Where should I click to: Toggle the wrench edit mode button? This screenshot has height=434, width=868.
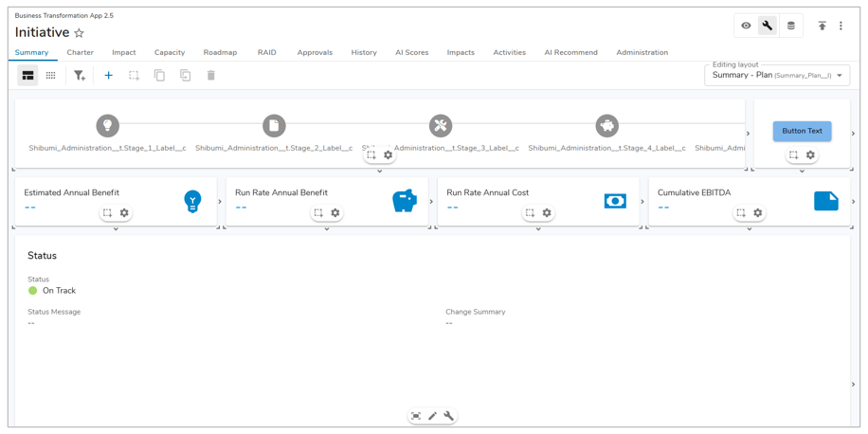(x=768, y=26)
